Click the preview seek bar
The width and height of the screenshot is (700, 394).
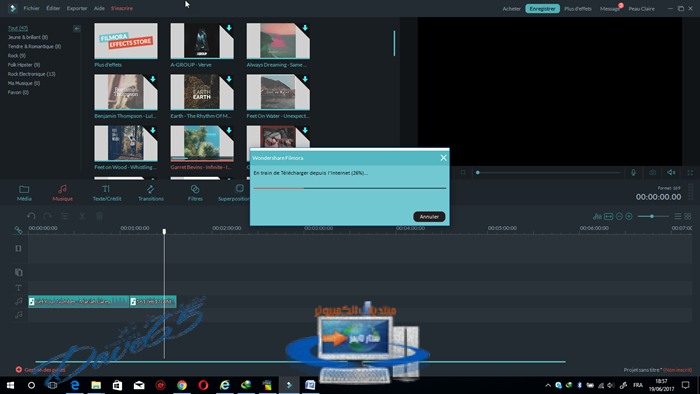click(x=548, y=172)
